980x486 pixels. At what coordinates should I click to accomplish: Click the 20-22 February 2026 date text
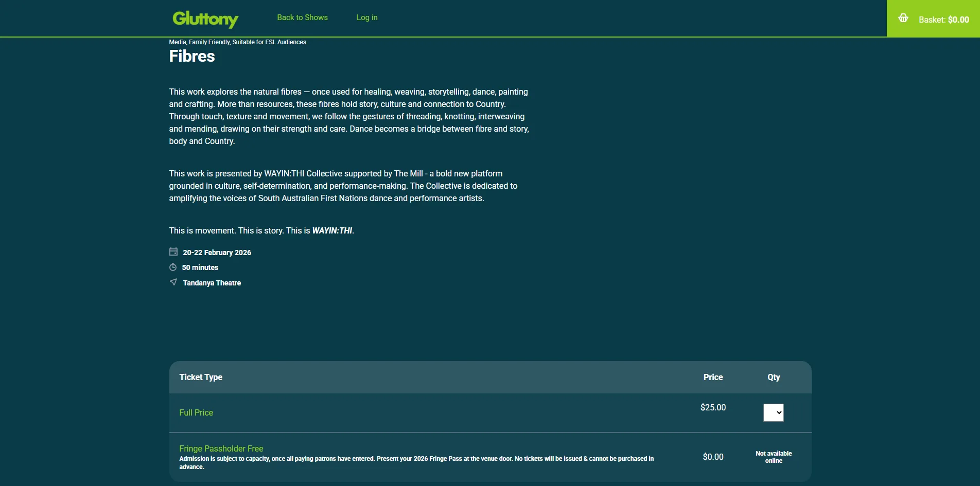point(217,253)
